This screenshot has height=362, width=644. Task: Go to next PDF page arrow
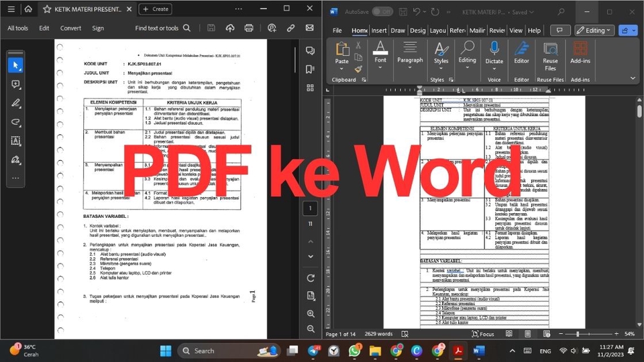point(311,257)
